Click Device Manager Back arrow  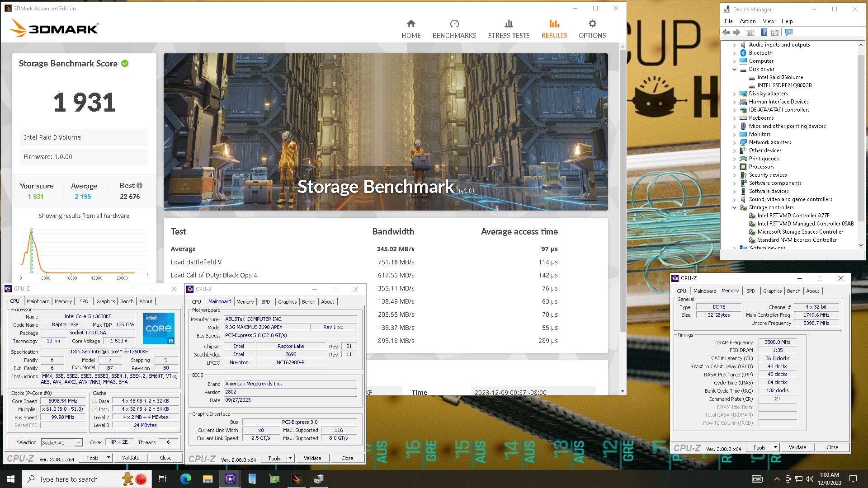pos(726,33)
